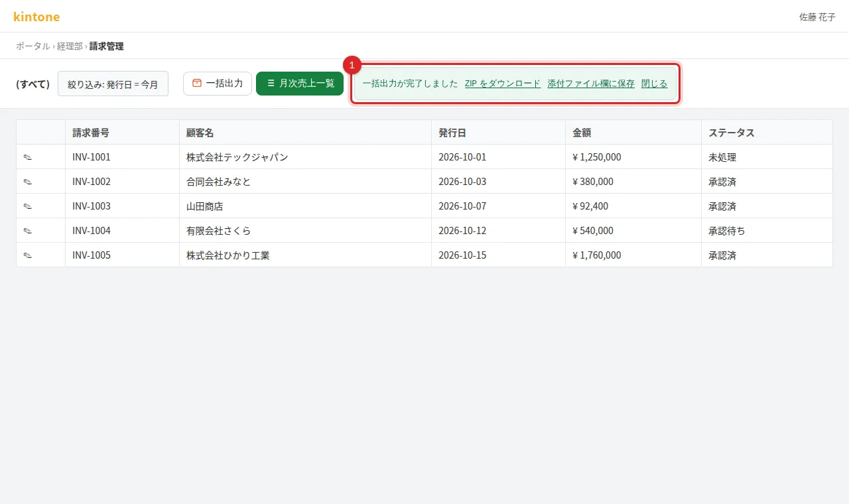Click the amount ¥ 540,000

click(593, 231)
